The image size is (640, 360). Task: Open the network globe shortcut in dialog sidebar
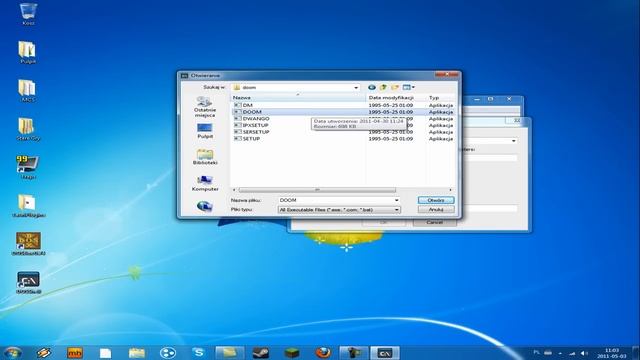pyautogui.click(x=204, y=206)
